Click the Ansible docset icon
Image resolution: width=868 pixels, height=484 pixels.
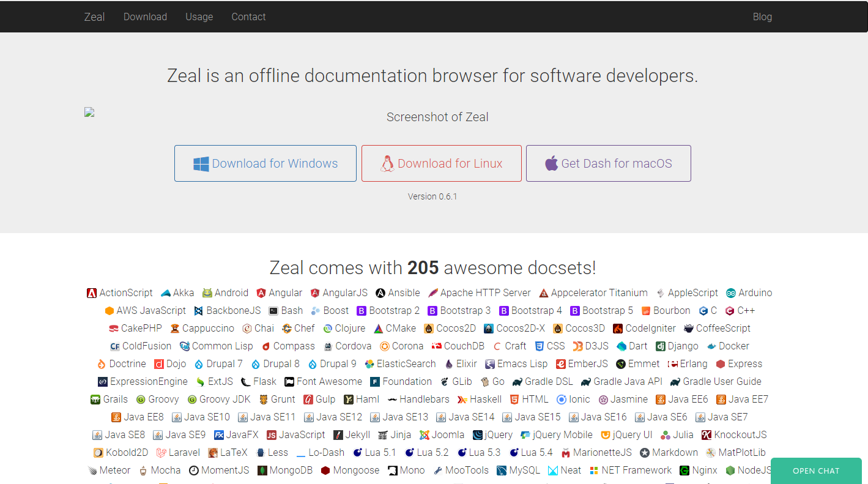(380, 293)
